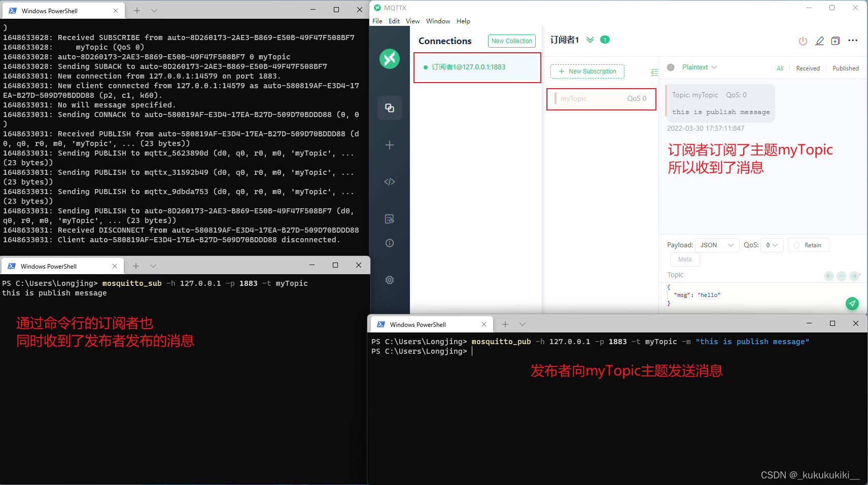Click inside the JSON payload editor
The width and height of the screenshot is (868, 485).
[754, 295]
